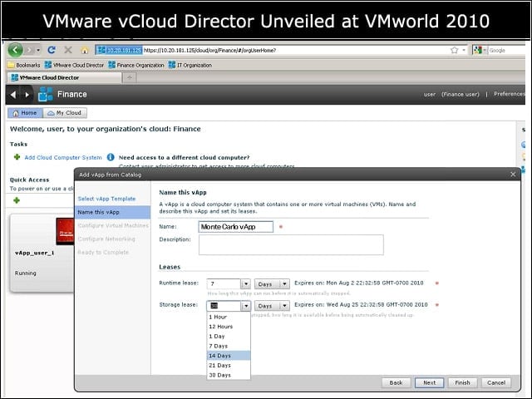Click the Add Cloud Computer System link
Viewport: 532px width, 399px height.
(x=63, y=157)
